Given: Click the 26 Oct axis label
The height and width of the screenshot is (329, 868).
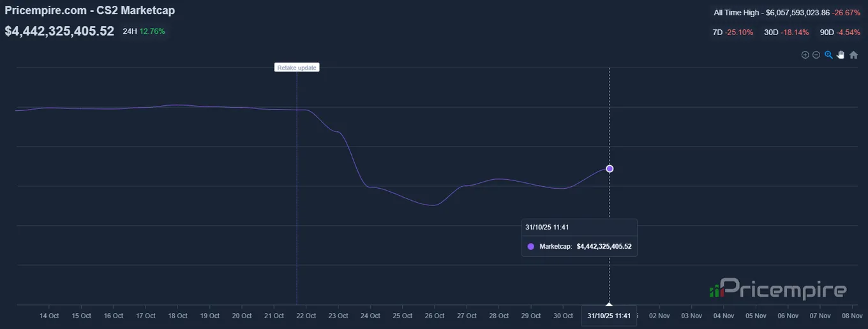Looking at the screenshot, I should (x=435, y=316).
